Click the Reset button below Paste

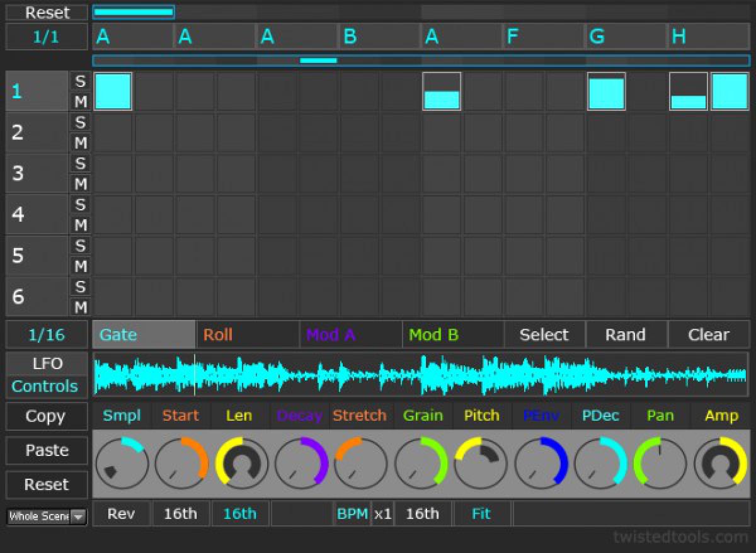click(47, 484)
